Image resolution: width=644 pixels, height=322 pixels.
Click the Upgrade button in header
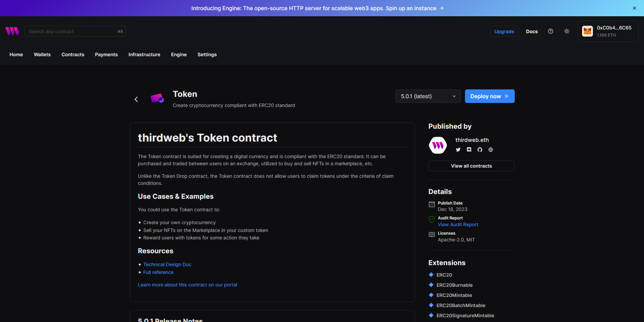pos(504,31)
